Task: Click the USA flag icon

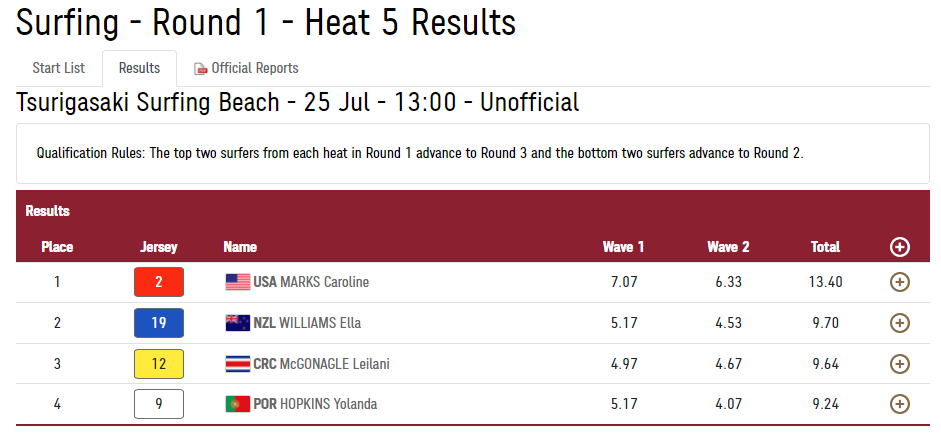Action: 237,282
